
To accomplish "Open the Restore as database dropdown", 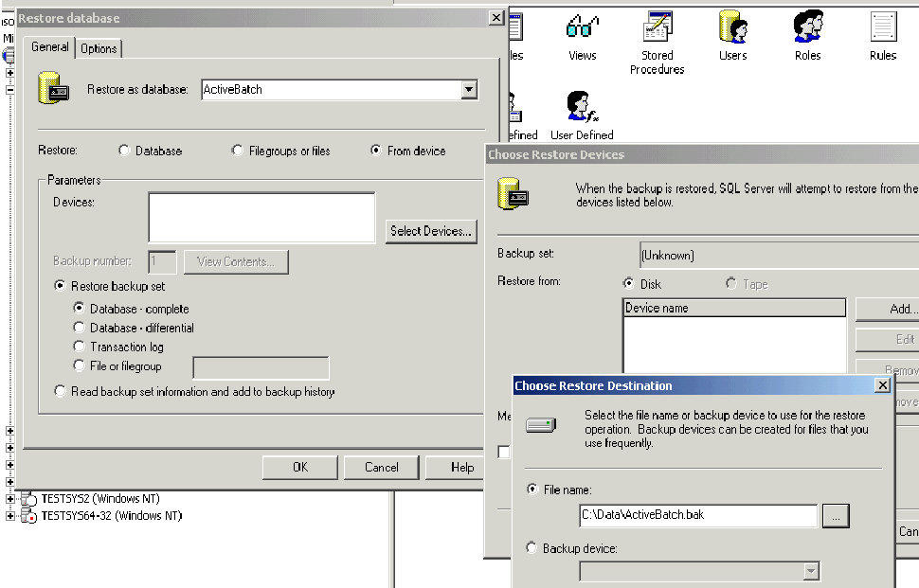I will point(468,90).
